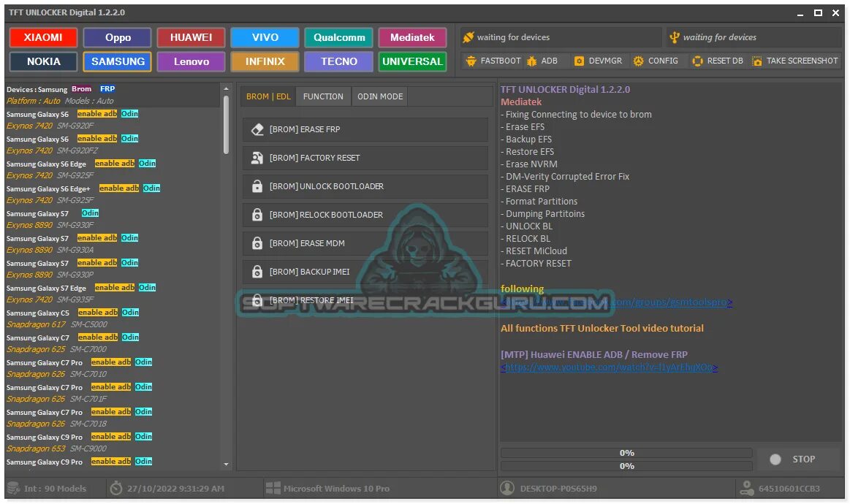850x504 pixels.
Task: Click the round STOP indicator icon
Action: 775,459
